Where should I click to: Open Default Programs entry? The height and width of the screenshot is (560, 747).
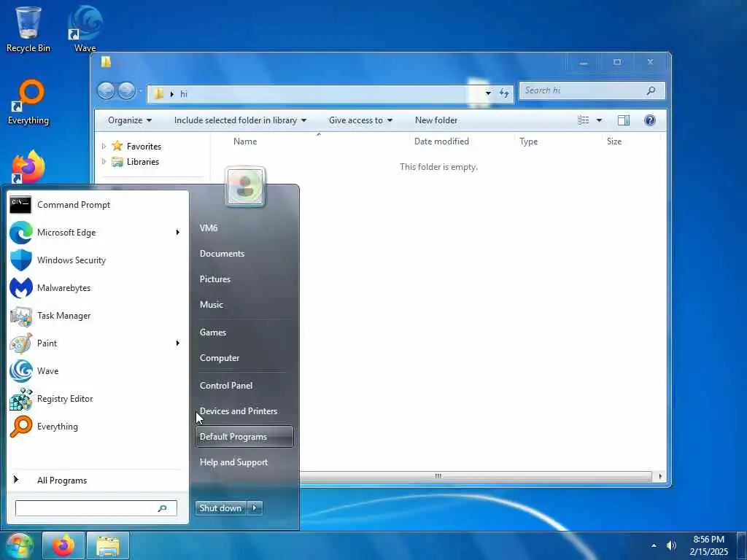(244, 436)
